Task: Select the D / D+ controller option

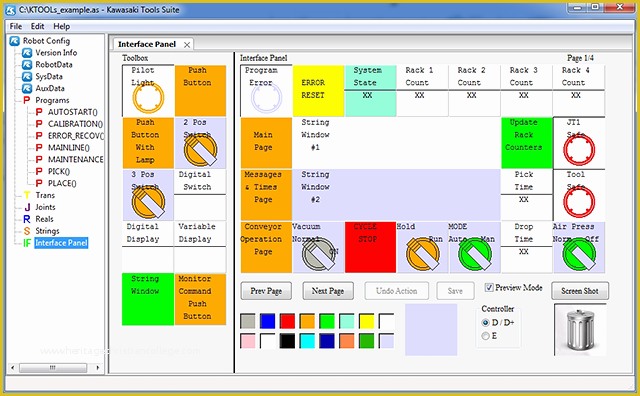Action: [485, 323]
